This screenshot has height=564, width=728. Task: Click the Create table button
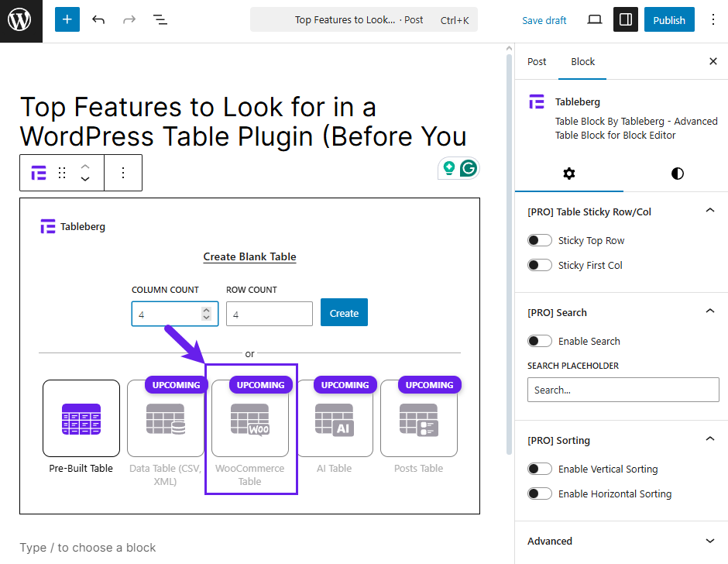click(344, 313)
